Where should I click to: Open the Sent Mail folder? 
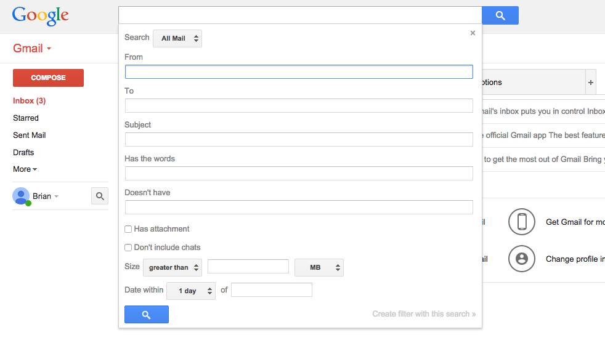[30, 135]
